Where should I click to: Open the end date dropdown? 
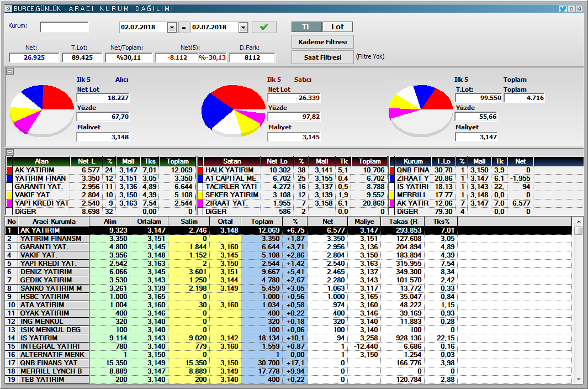pos(243,27)
